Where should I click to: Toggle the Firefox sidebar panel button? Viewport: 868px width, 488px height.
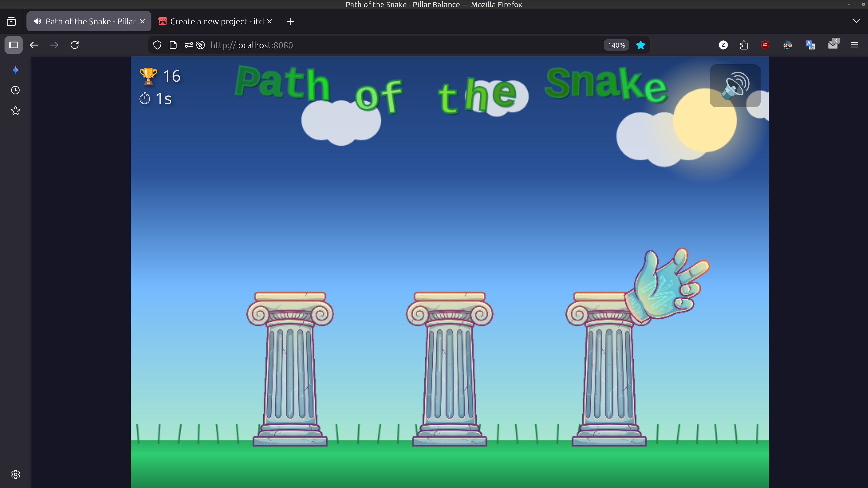[x=14, y=45]
